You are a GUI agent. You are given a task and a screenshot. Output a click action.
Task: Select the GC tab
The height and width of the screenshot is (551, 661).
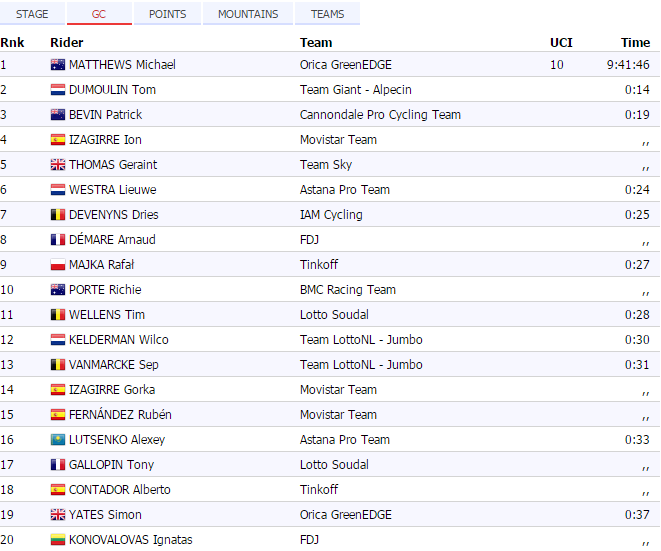coord(99,14)
